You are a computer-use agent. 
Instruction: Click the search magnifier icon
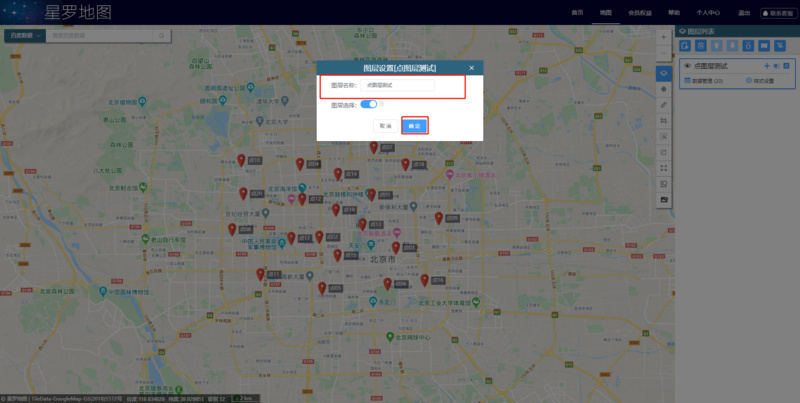[x=162, y=36]
